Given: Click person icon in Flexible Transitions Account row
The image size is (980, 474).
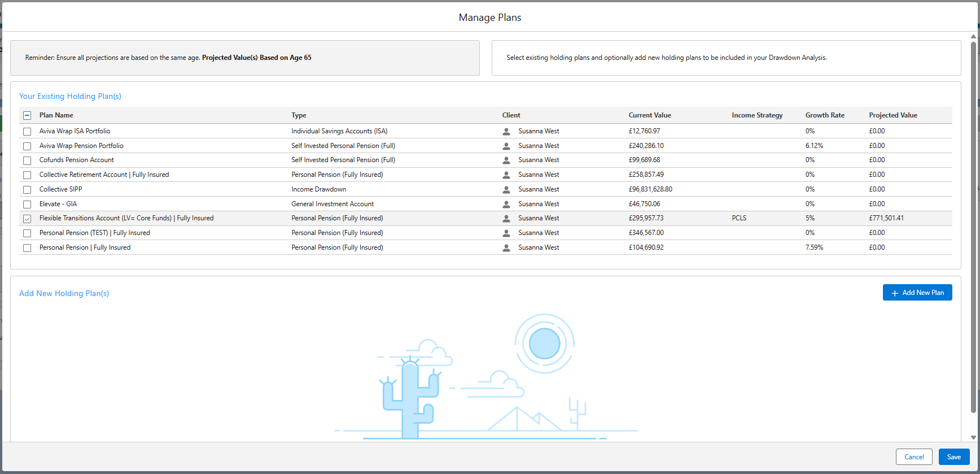Looking at the screenshot, I should click(506, 219).
